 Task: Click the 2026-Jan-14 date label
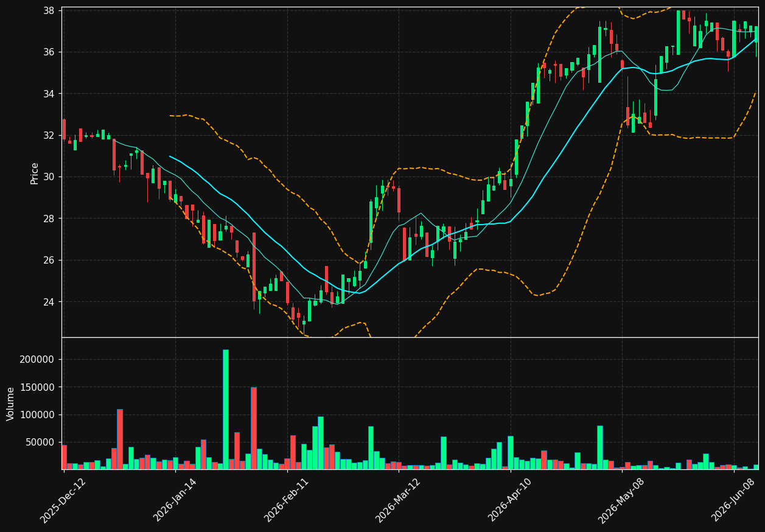pyautogui.click(x=175, y=500)
